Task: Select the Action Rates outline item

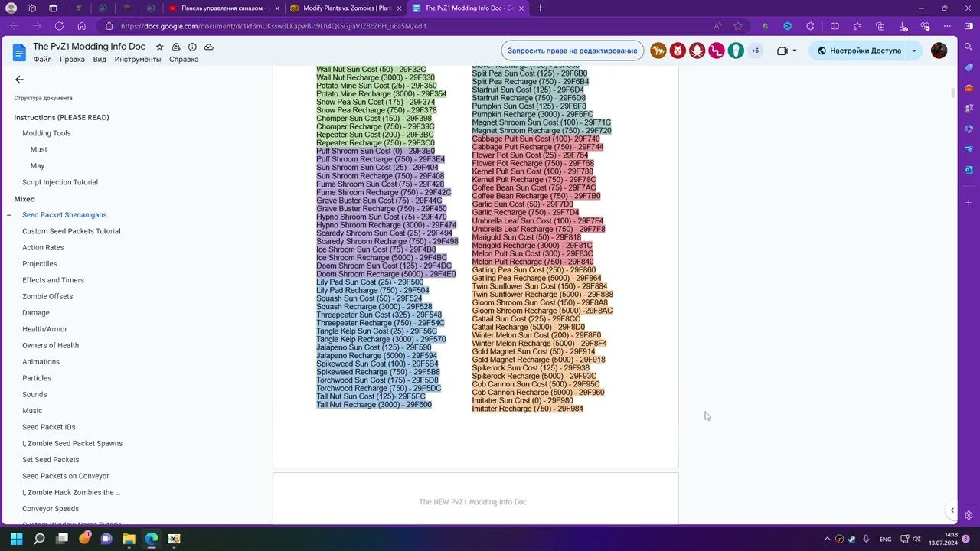Action: [43, 247]
